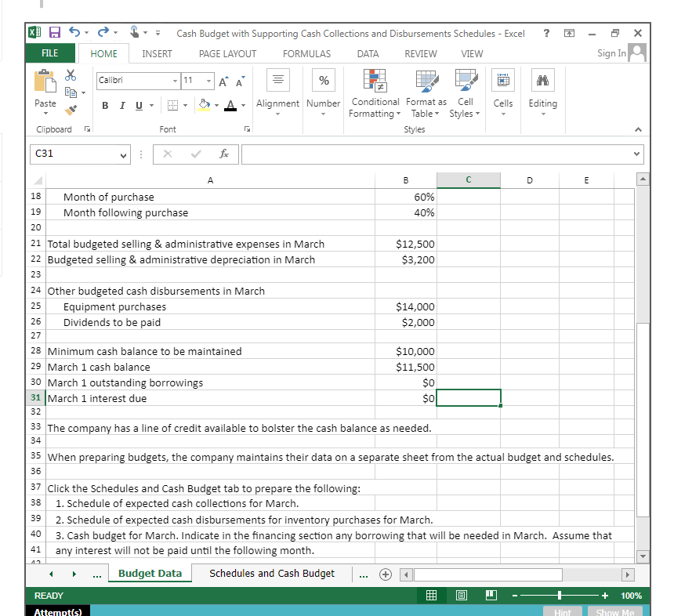Increase font size with large A icon
This screenshot has width=674, height=616.
click(223, 82)
